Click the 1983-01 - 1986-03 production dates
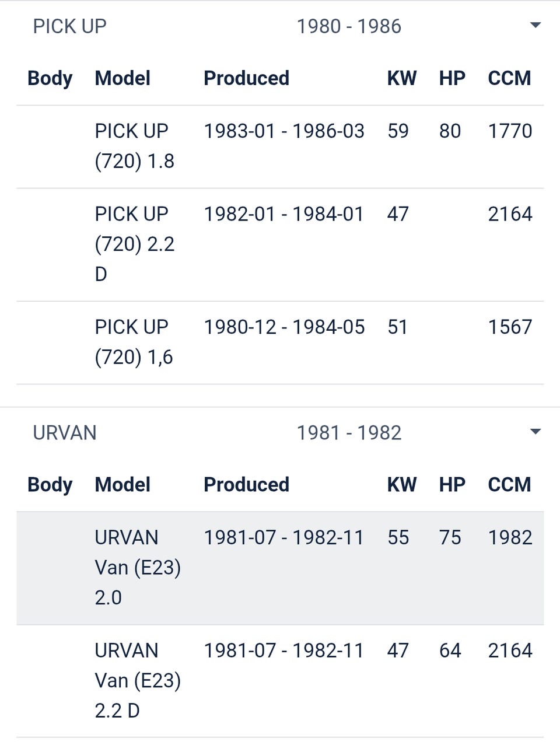 pyautogui.click(x=284, y=131)
